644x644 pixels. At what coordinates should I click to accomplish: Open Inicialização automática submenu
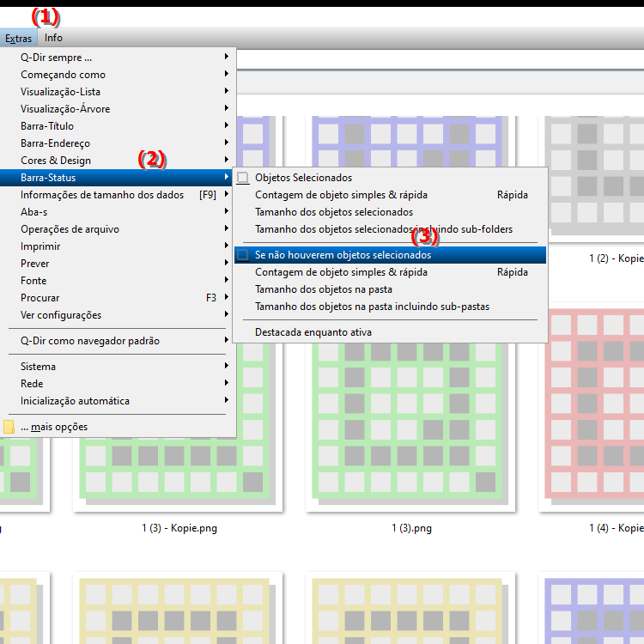pyautogui.click(x=118, y=401)
